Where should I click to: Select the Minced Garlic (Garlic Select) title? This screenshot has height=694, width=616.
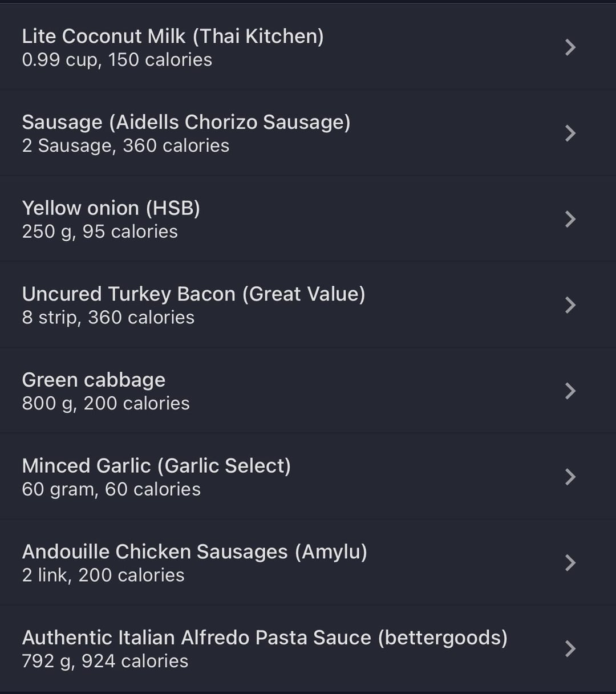[x=156, y=466]
